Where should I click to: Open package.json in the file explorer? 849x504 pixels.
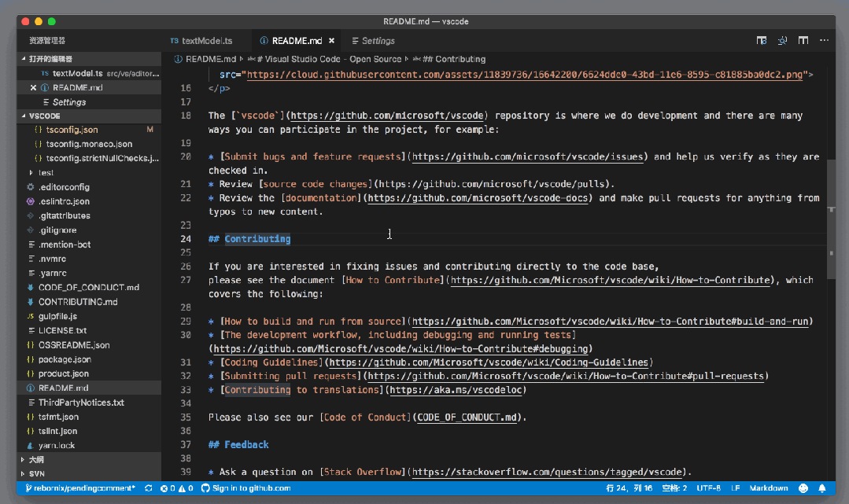point(65,359)
